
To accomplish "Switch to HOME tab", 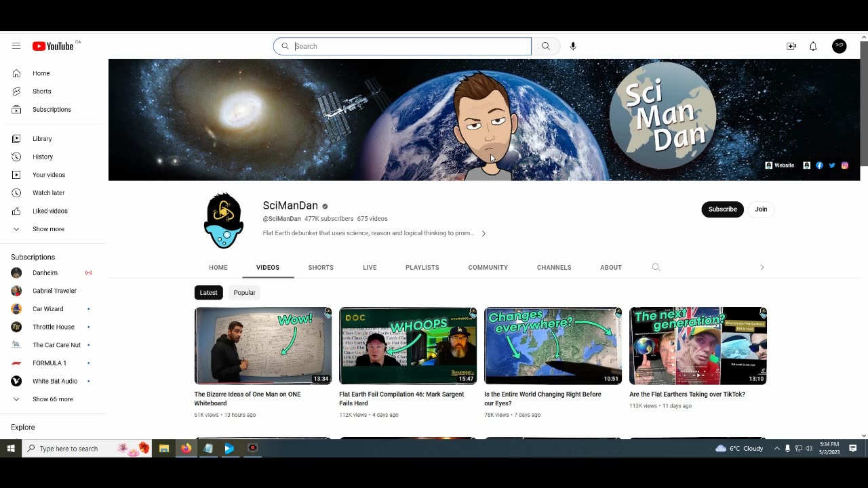I will pos(218,268).
